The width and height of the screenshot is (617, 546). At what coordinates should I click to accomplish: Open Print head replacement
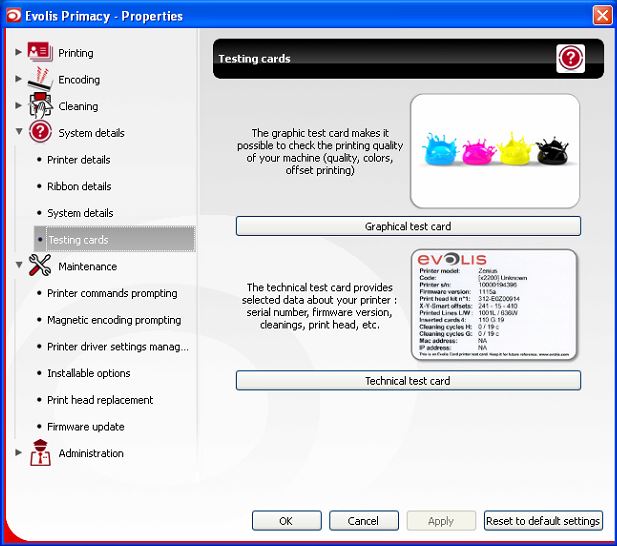[100, 400]
